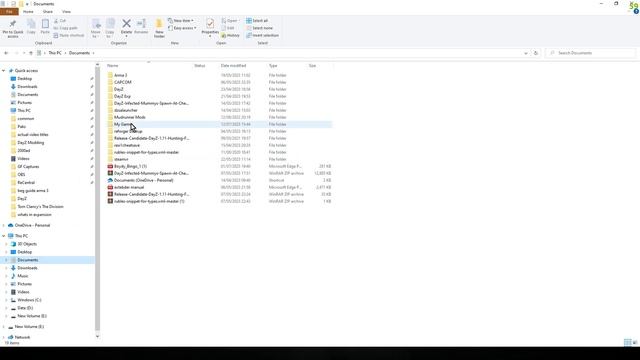The image size is (640, 360).
Task: Expand the OneDrive - Personal node
Action: [x=4, y=225]
